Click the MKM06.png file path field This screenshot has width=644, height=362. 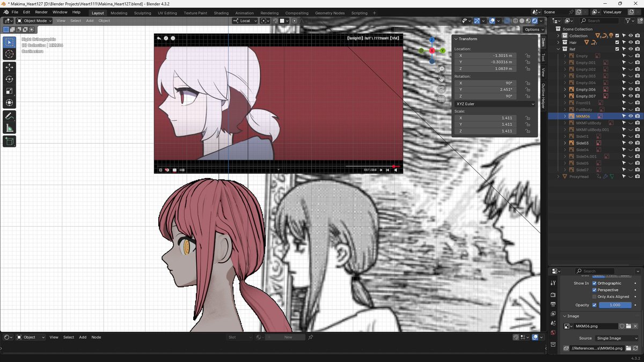596,348
